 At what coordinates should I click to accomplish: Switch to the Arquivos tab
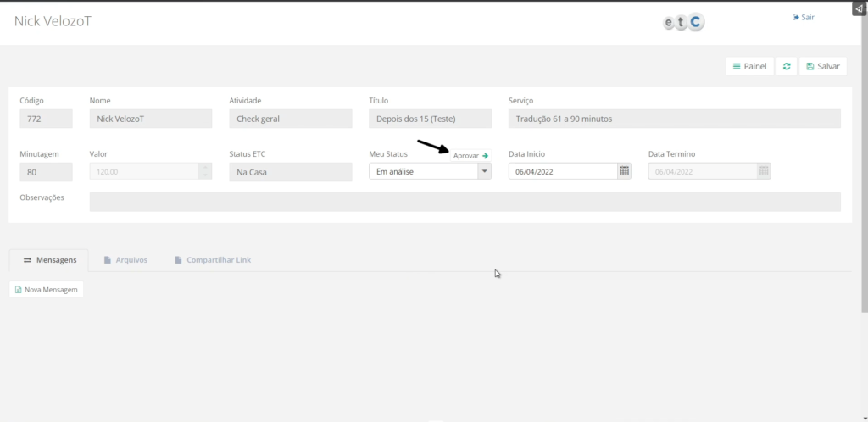[125, 260]
